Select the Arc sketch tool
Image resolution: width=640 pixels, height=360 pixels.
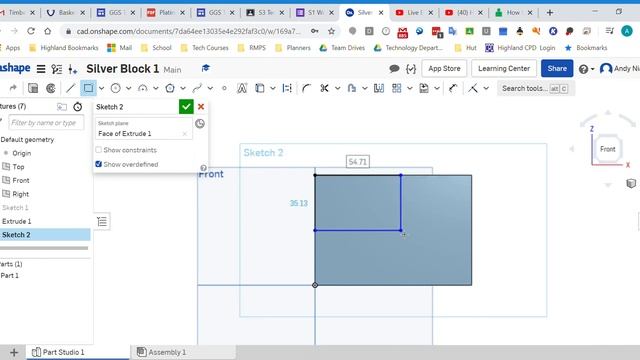(x=142, y=88)
